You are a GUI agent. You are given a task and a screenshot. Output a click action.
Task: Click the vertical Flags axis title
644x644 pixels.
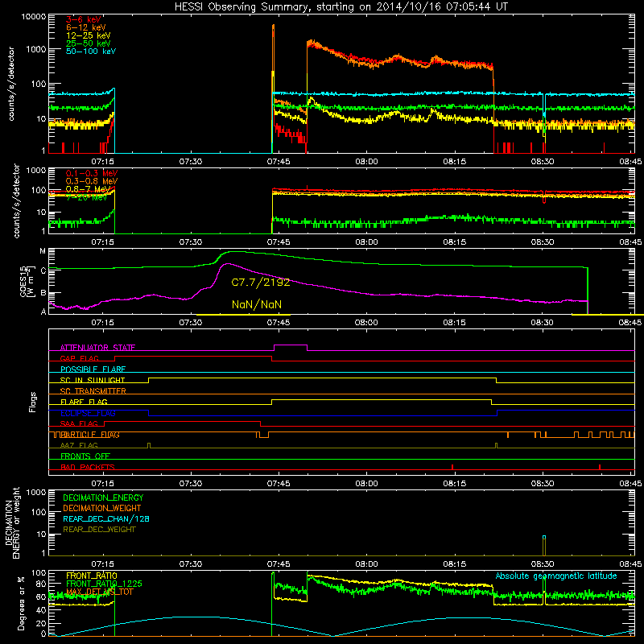[x=32, y=402]
